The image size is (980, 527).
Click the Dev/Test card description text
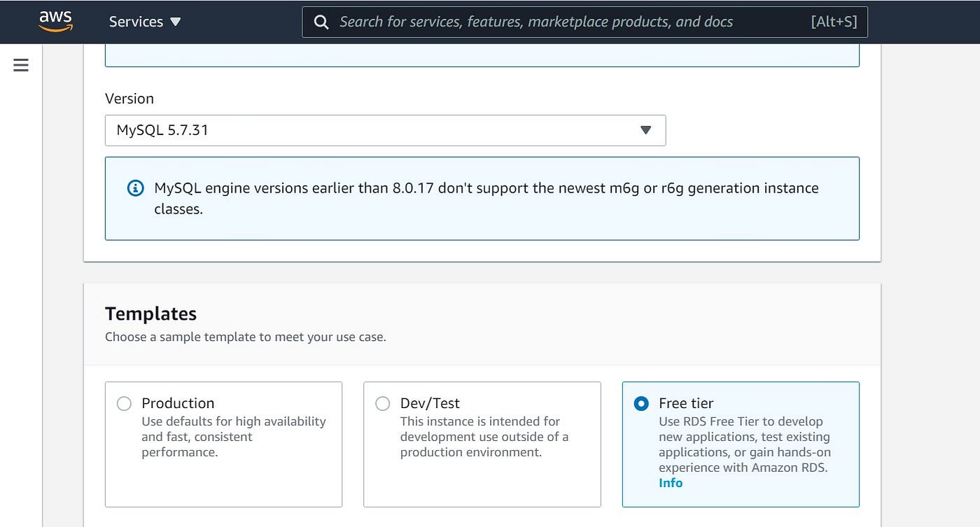484,437
